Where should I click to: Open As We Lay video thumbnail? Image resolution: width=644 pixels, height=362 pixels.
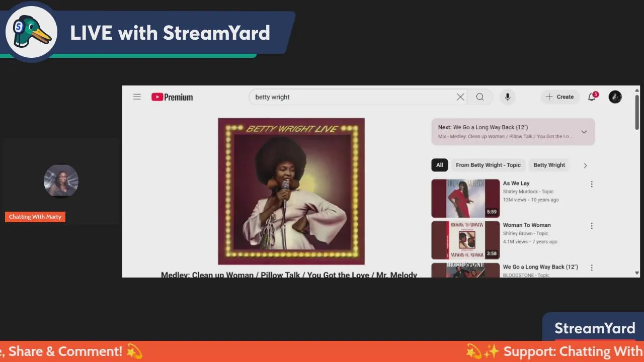point(465,198)
